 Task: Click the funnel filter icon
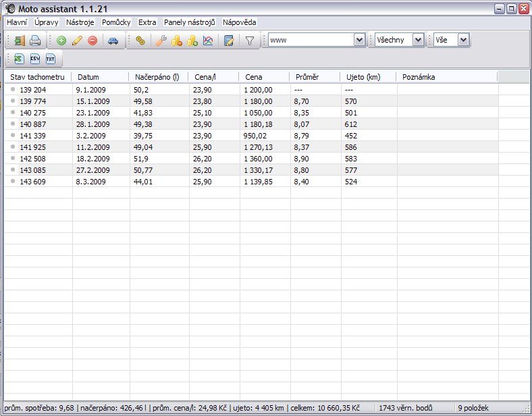coord(249,41)
